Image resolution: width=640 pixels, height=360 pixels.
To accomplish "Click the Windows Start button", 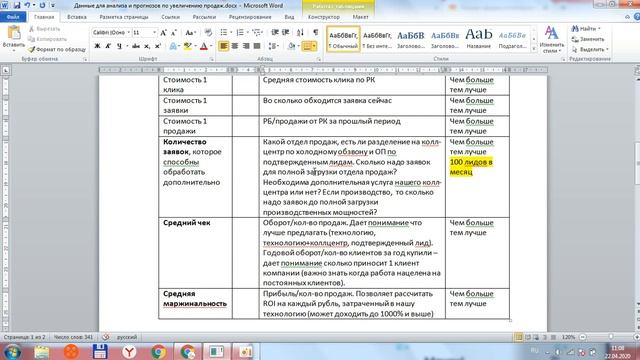I will coord(12,352).
